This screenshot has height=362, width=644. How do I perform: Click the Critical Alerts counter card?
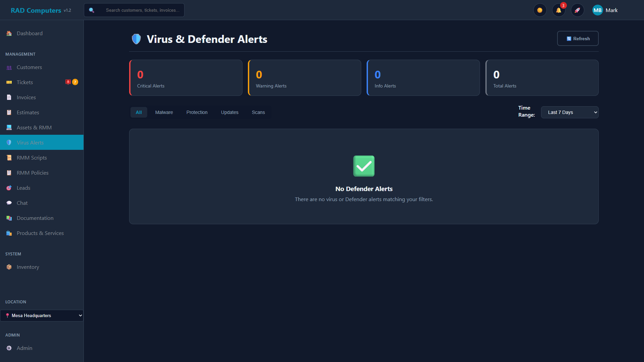pyautogui.click(x=185, y=77)
